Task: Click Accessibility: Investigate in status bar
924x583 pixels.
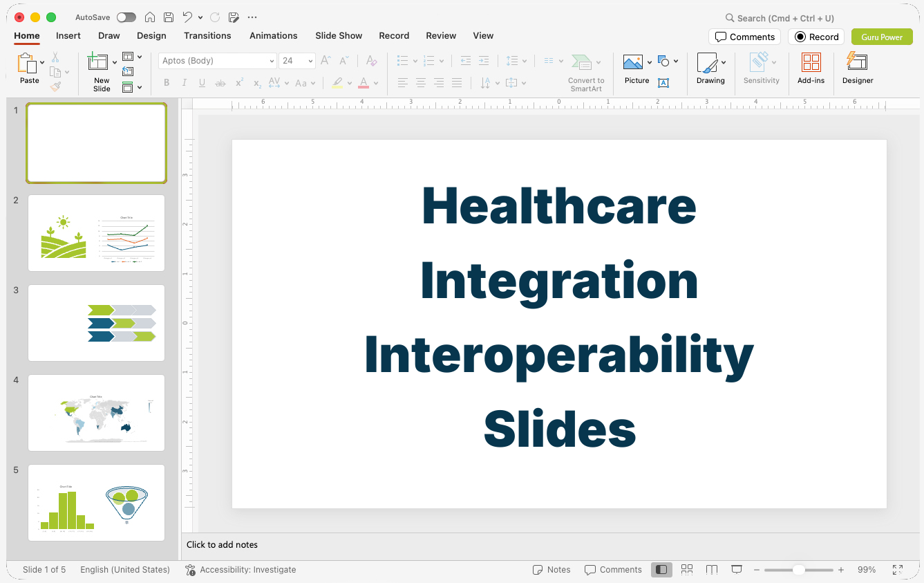Action: point(241,570)
